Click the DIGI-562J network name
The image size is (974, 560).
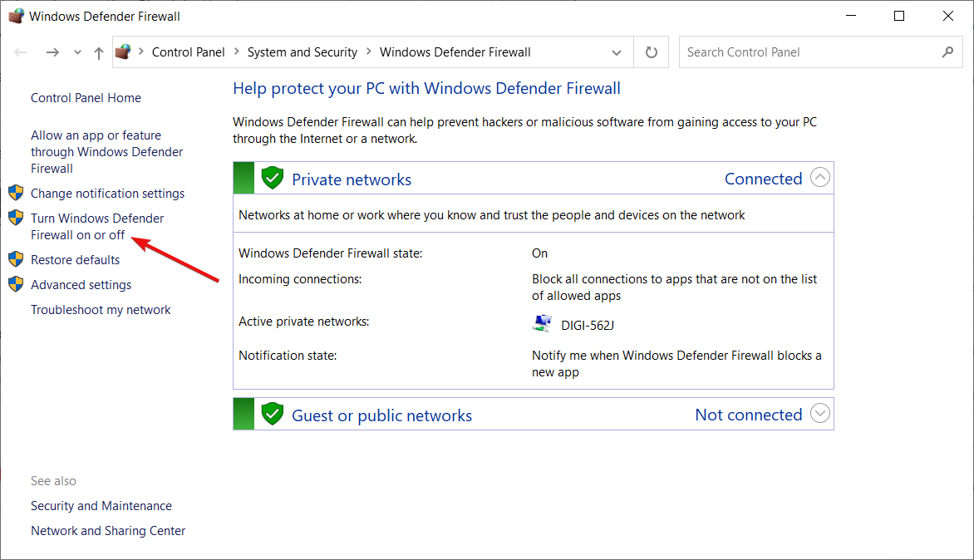(588, 326)
